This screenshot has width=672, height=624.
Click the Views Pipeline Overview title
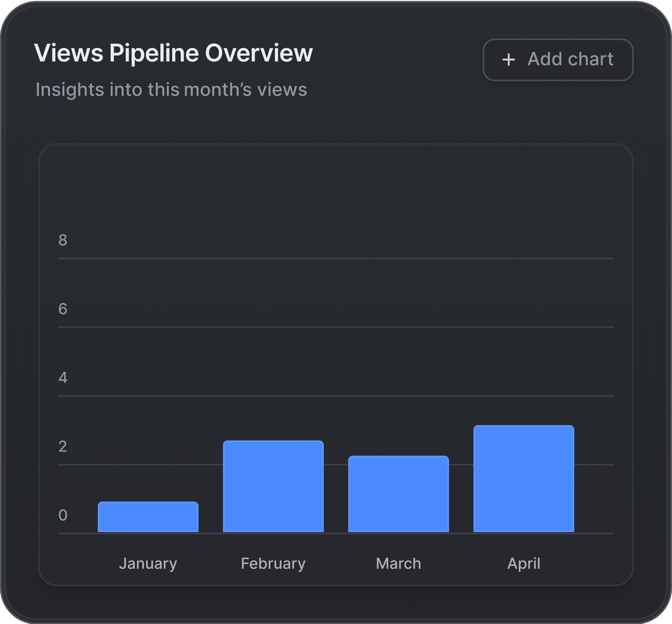click(x=173, y=53)
